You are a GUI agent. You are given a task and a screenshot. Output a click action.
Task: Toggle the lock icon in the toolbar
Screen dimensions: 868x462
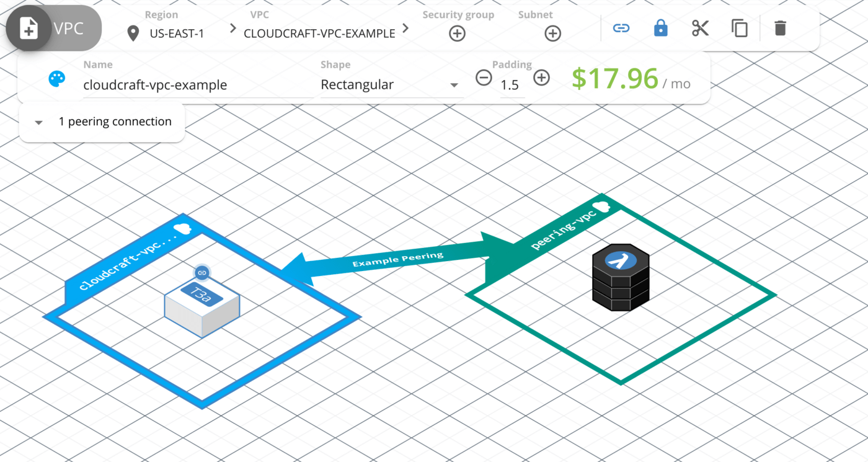coord(661,28)
